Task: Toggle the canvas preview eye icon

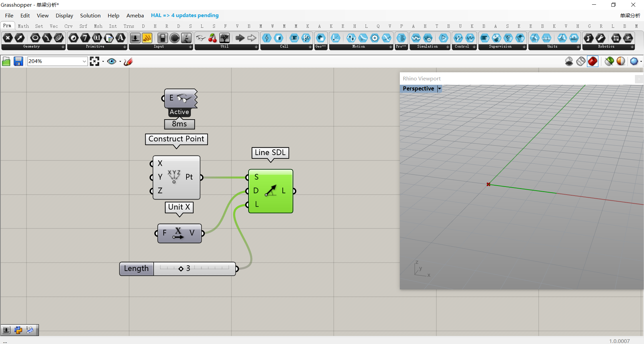Action: (112, 61)
